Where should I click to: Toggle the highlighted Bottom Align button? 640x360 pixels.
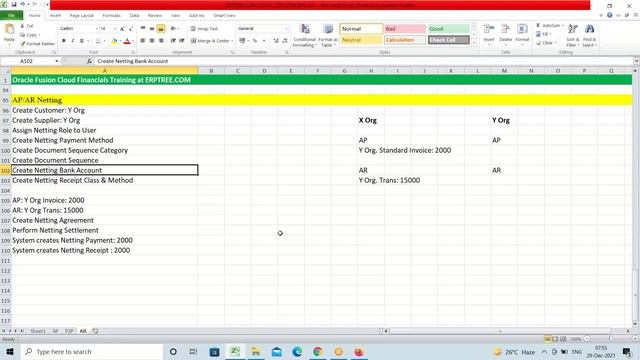161,29
